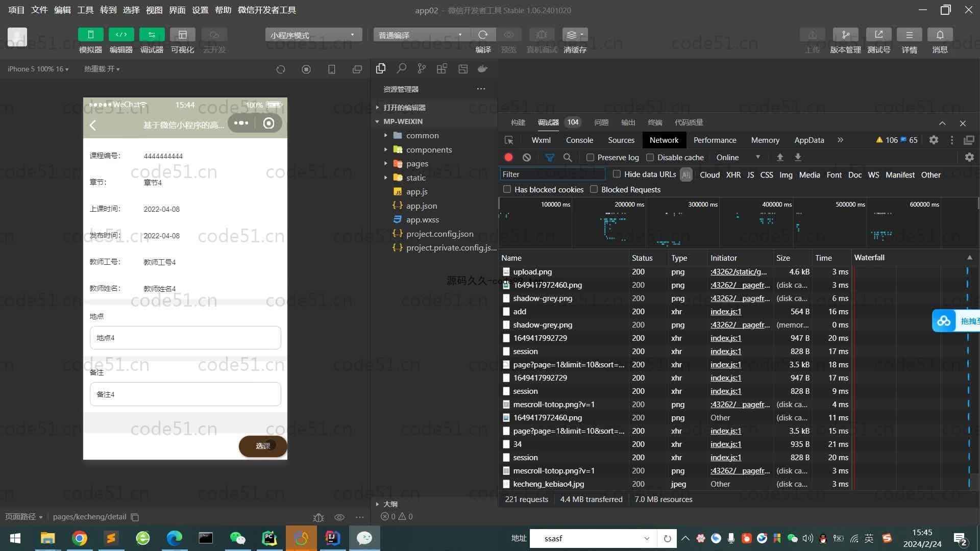Viewport: 980px width, 551px height.
Task: Click the network Filter input field
Action: tap(552, 174)
